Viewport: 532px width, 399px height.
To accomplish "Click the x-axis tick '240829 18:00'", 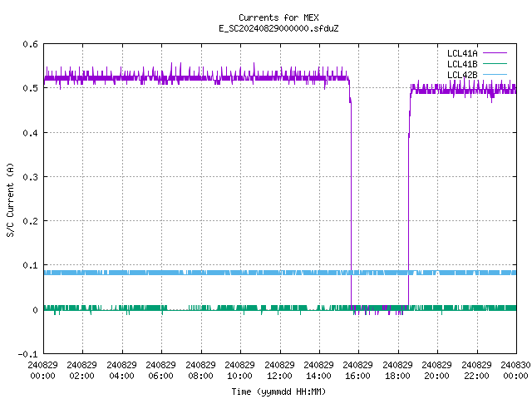I will tap(397, 370).
